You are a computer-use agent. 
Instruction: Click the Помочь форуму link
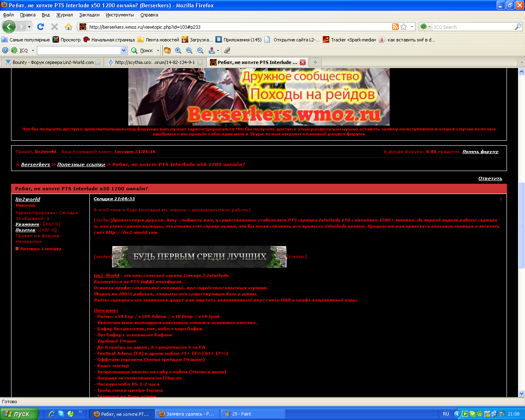click(480, 152)
